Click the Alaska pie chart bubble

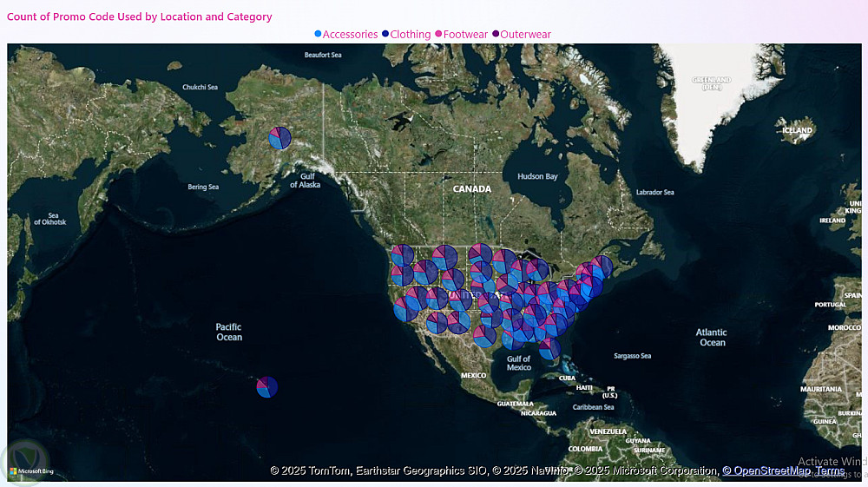coord(279,138)
